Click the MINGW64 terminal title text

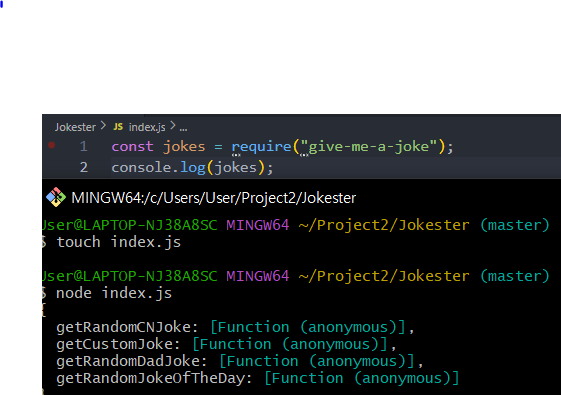tap(214, 198)
